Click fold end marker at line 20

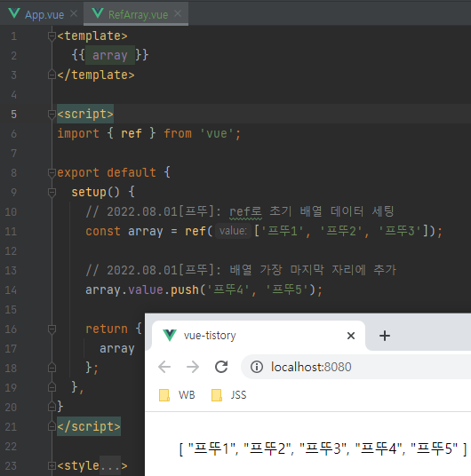tap(52, 407)
